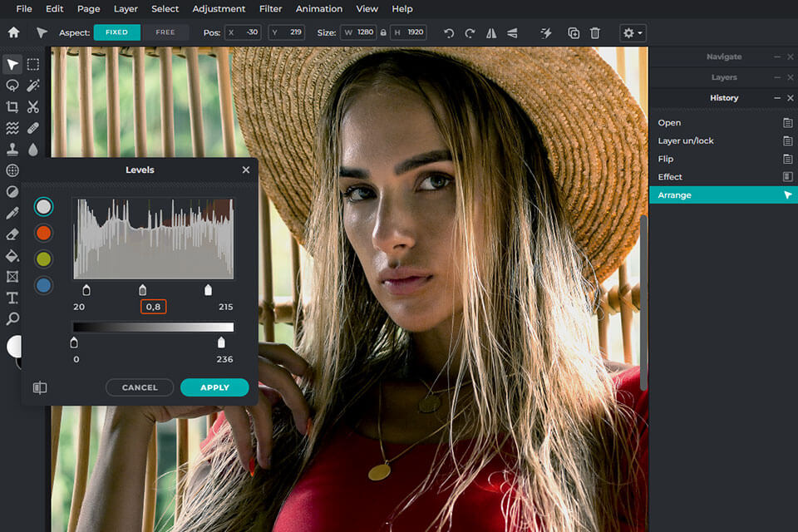The width and height of the screenshot is (798, 532).
Task: Delete the current layer with trash icon
Action: [x=596, y=33]
